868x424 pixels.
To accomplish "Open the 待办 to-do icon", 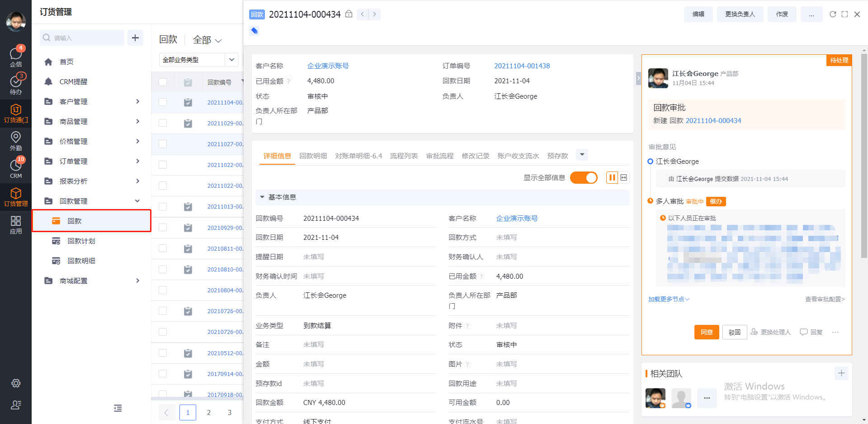I will pos(16,84).
